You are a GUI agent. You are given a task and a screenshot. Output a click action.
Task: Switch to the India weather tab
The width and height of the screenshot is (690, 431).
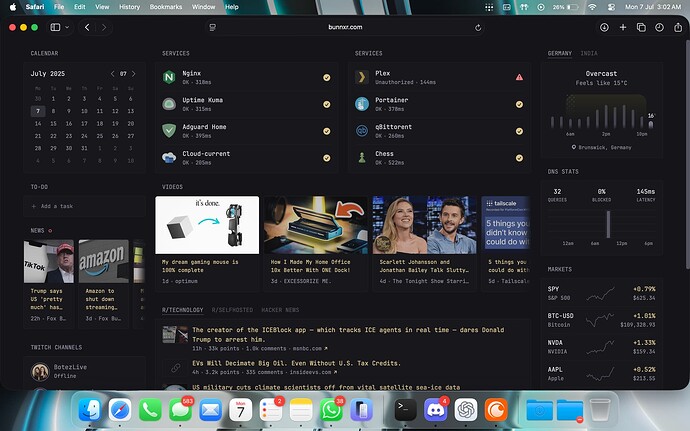point(590,52)
